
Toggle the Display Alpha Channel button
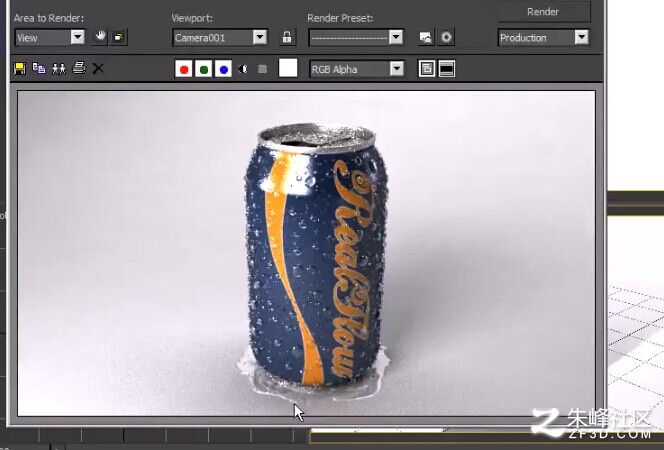[x=243, y=69]
